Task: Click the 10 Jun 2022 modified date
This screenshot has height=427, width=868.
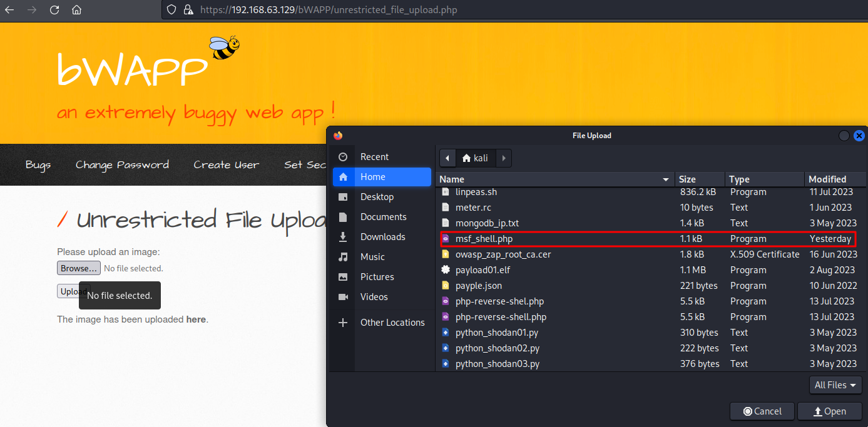Action: click(x=833, y=286)
